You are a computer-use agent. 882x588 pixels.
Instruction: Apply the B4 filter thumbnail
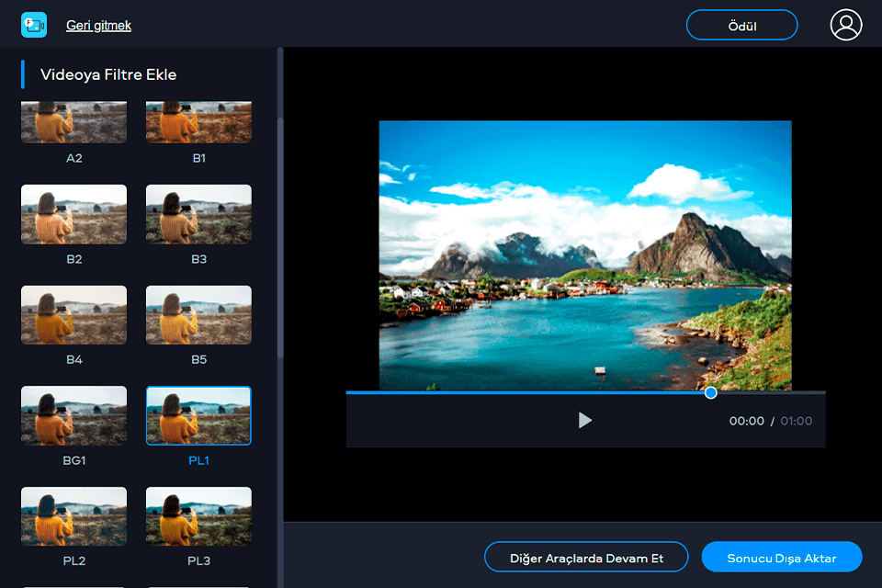click(x=73, y=315)
